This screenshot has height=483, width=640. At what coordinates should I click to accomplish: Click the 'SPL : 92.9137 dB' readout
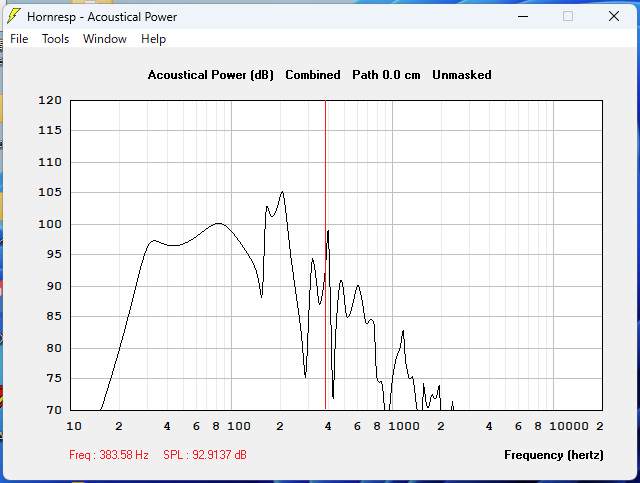[205, 454]
